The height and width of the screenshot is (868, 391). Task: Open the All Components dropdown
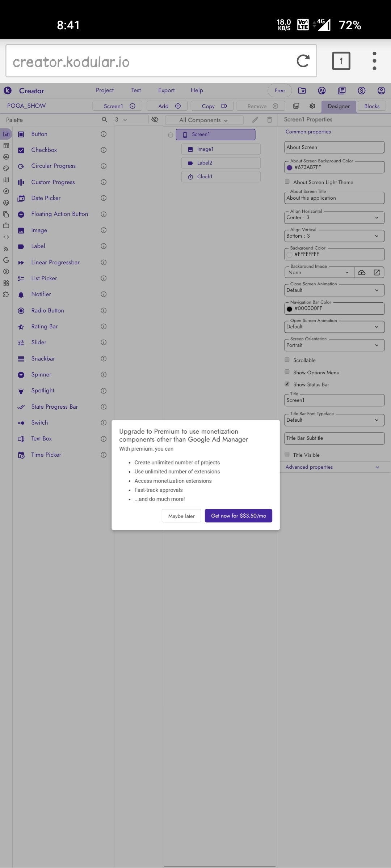coord(204,120)
